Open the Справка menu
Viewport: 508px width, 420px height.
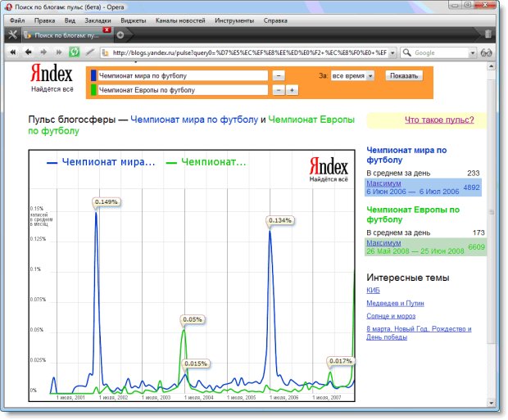point(275,20)
